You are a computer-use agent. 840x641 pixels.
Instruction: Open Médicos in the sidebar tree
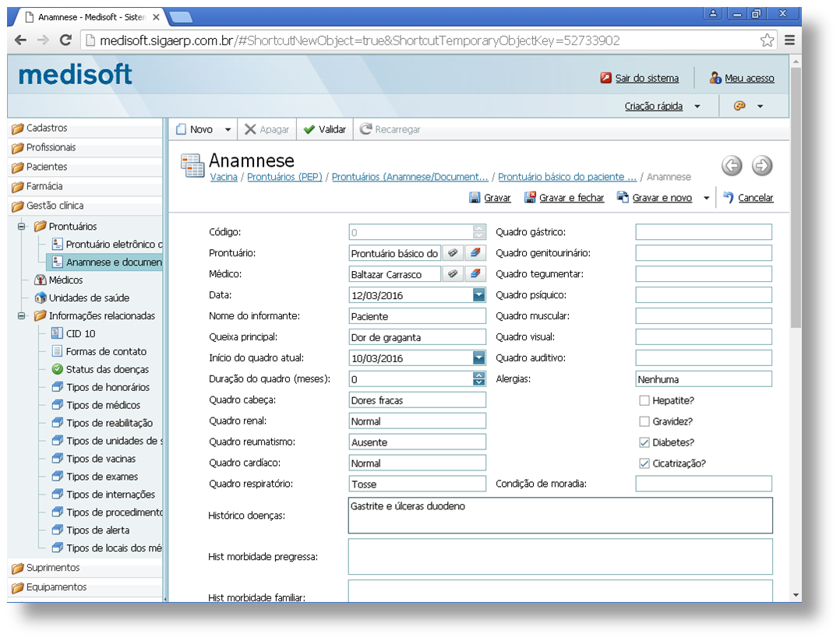[58, 280]
